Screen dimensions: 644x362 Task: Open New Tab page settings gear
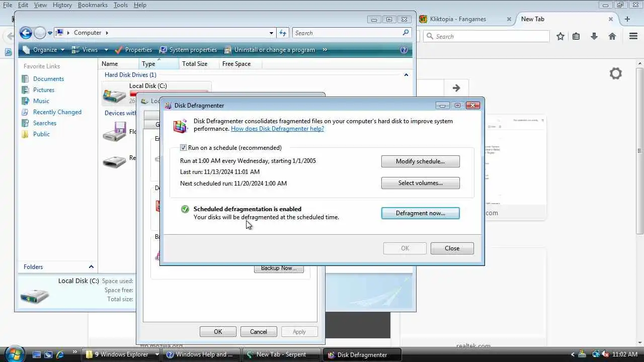tap(616, 73)
